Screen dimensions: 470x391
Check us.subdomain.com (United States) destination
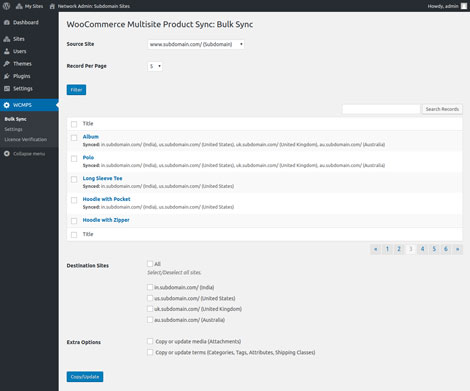point(150,298)
